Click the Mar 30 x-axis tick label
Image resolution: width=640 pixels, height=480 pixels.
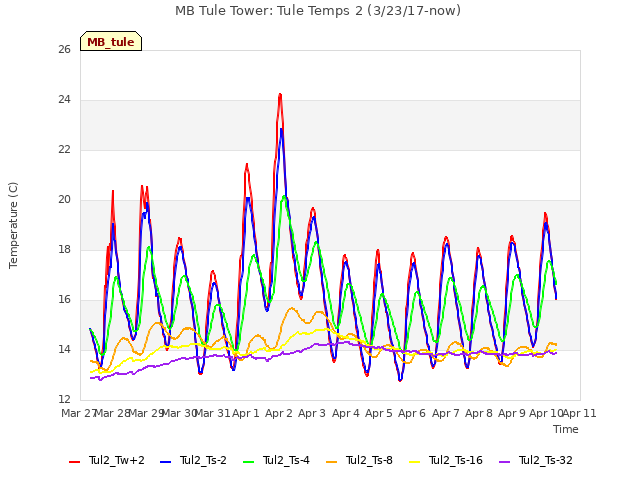coord(179,413)
